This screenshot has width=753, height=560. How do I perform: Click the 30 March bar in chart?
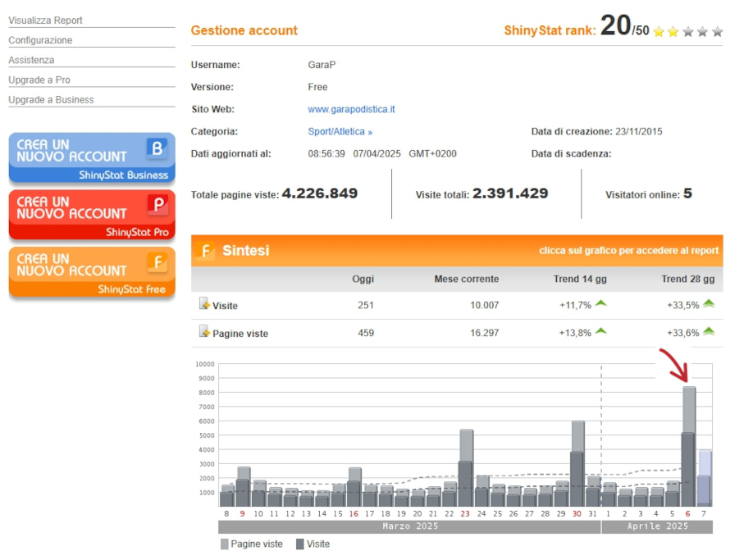pyautogui.click(x=577, y=463)
